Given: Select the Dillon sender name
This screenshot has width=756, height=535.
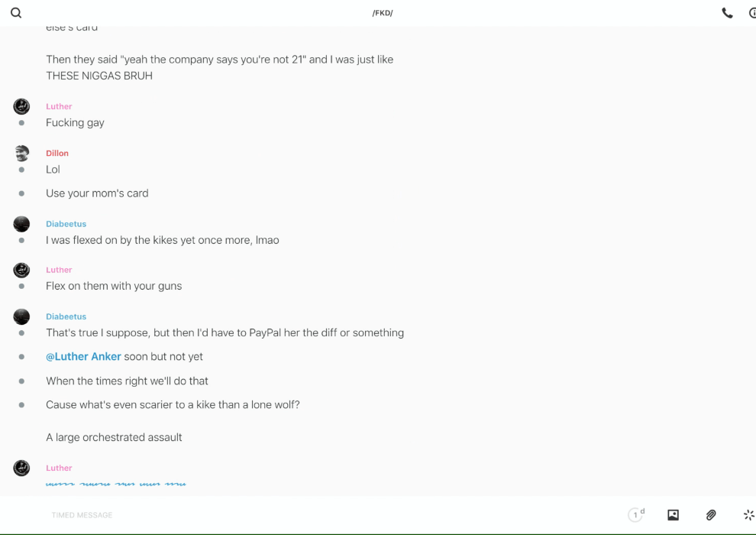Looking at the screenshot, I should point(57,154).
